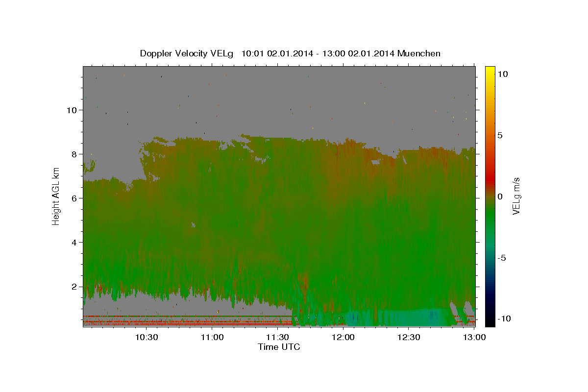The width and height of the screenshot is (588, 392).
Task: Click the 11:30 time tick label
Action: coord(277,337)
